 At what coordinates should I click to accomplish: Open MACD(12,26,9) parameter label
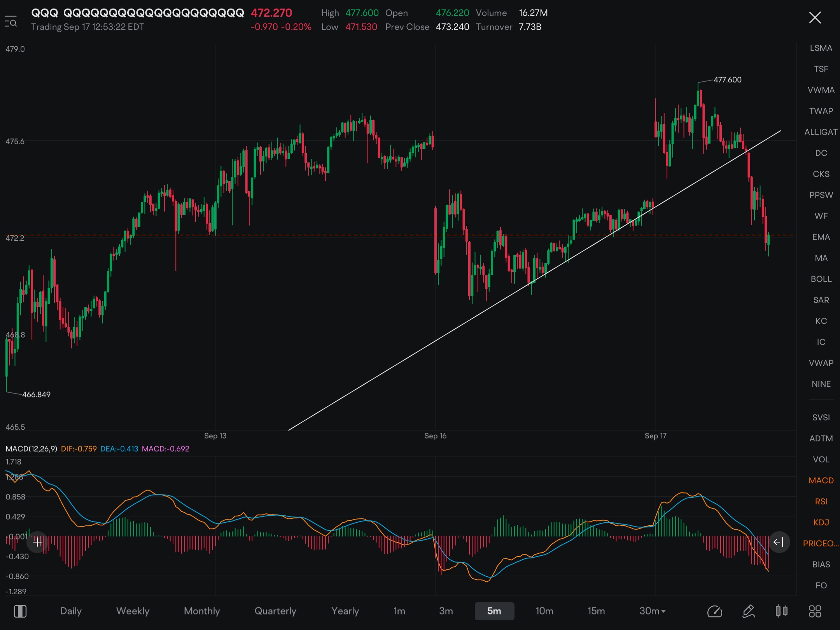point(31,448)
